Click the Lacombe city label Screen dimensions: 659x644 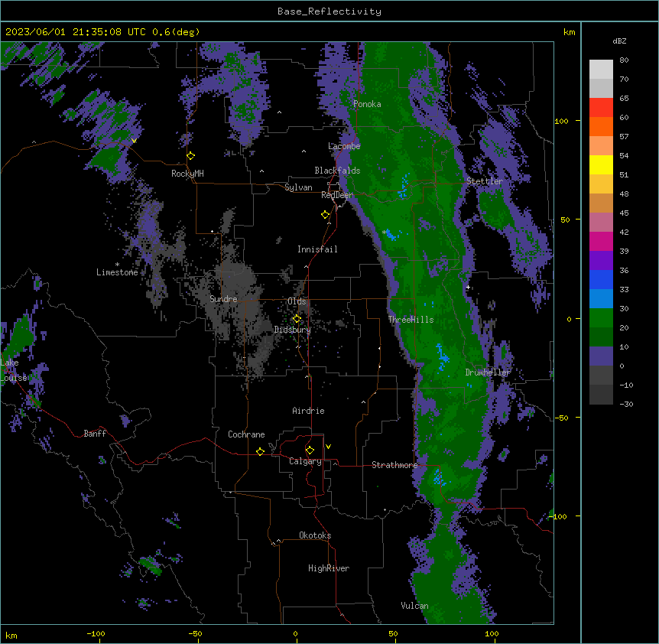(x=344, y=146)
